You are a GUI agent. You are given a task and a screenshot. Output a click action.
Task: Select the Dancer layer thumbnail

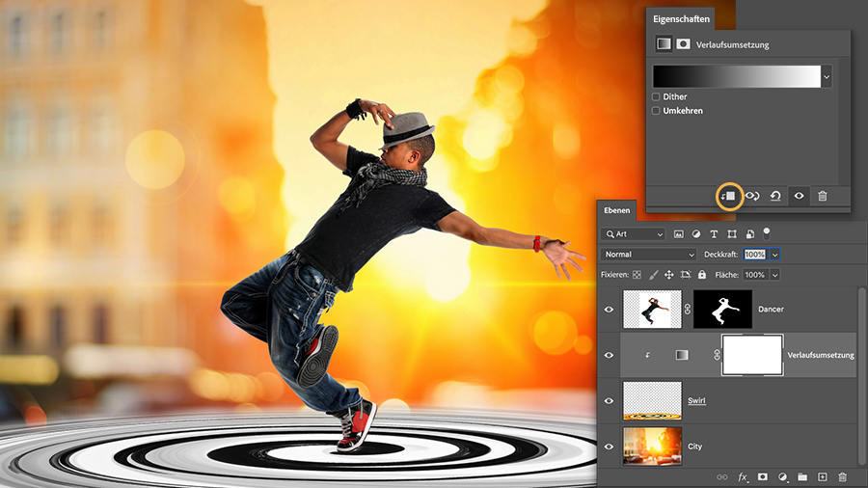tap(652, 310)
